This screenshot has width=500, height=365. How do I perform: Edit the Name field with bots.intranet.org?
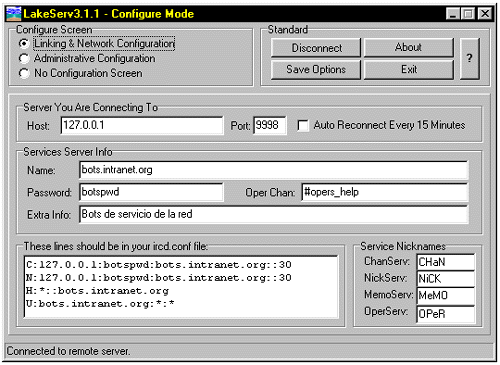point(274,170)
